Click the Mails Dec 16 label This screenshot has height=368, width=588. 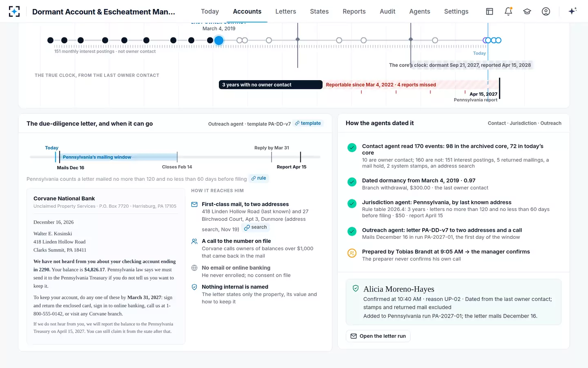(x=71, y=168)
